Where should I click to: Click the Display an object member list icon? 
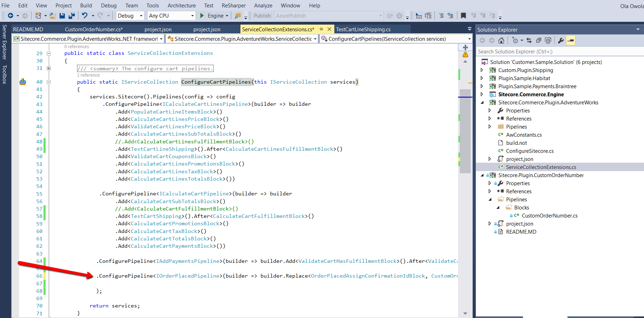point(419,15)
